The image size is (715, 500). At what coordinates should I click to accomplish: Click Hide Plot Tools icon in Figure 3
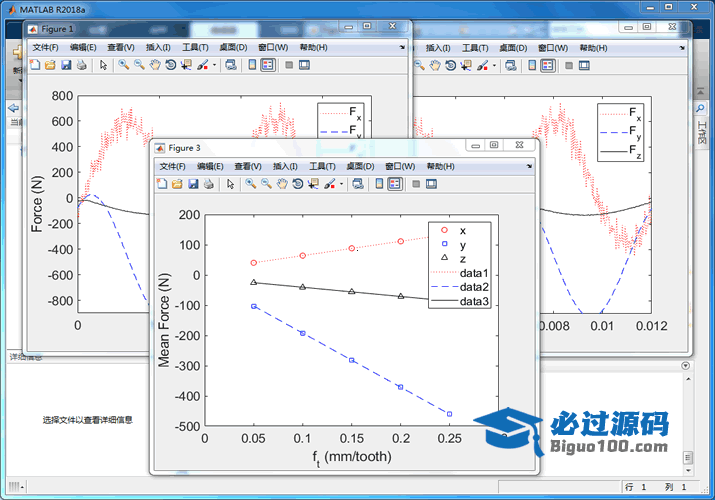(416, 184)
